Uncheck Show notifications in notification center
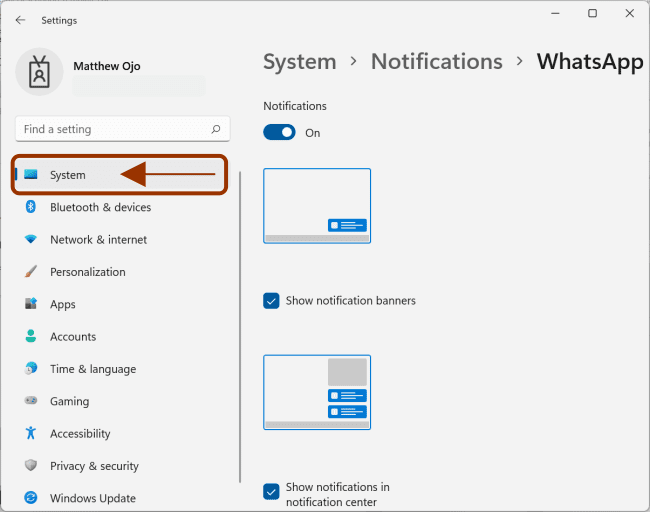 (271, 492)
